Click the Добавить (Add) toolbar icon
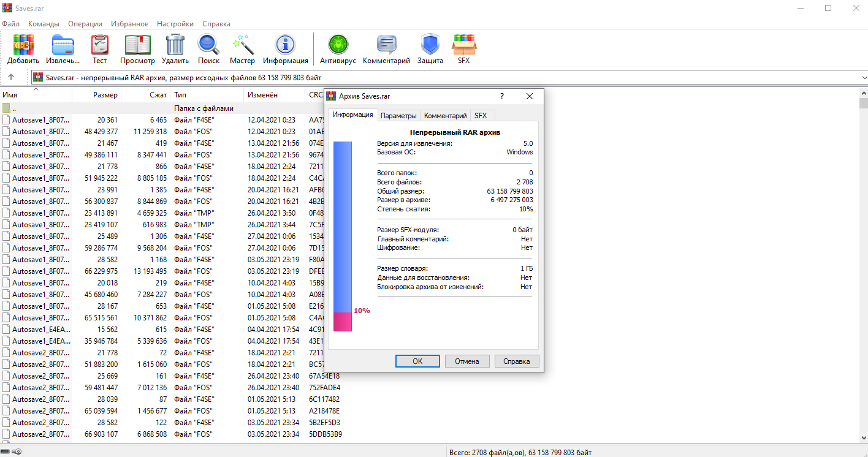Image resolution: width=868 pixels, height=457 pixels. tap(23, 46)
